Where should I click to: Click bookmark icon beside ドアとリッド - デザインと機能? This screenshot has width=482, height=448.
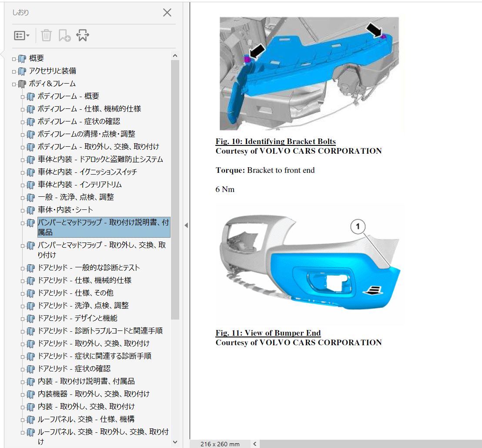coord(30,319)
